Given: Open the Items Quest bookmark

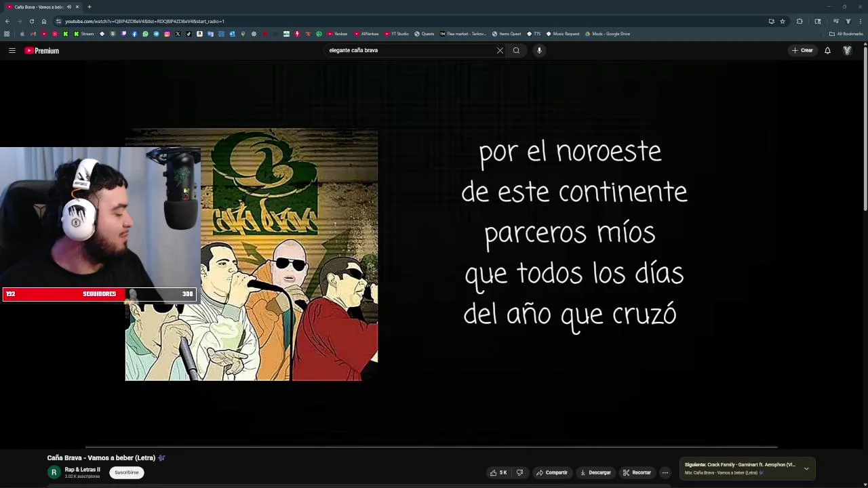Looking at the screenshot, I should tap(507, 34).
